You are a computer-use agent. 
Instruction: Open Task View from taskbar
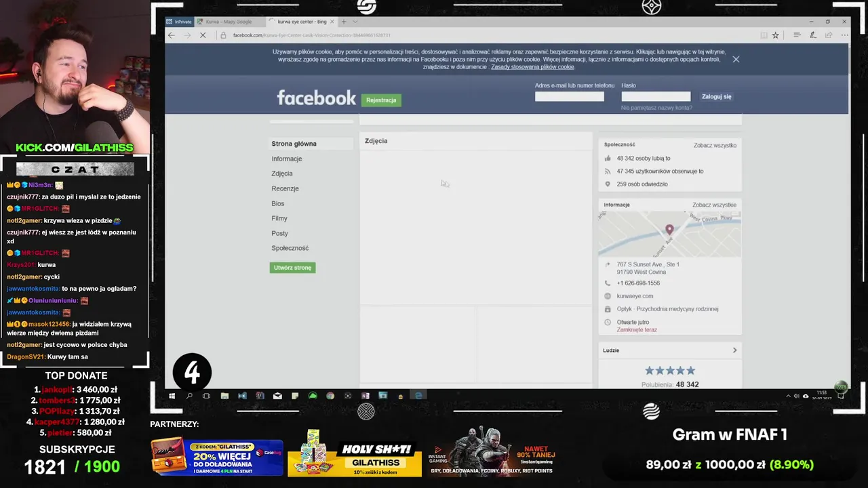pyautogui.click(x=207, y=396)
